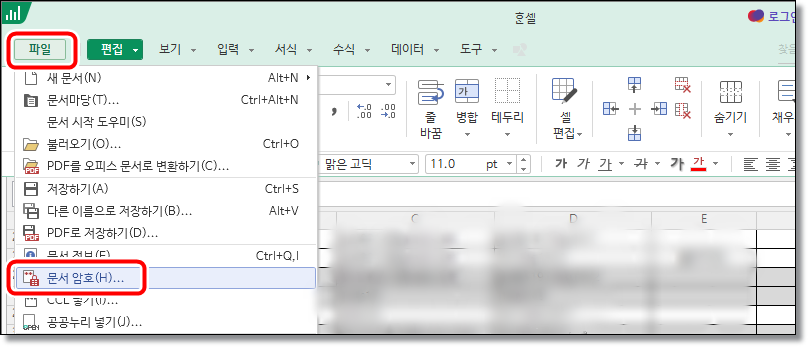Apply comma thousands separator style

[334, 111]
